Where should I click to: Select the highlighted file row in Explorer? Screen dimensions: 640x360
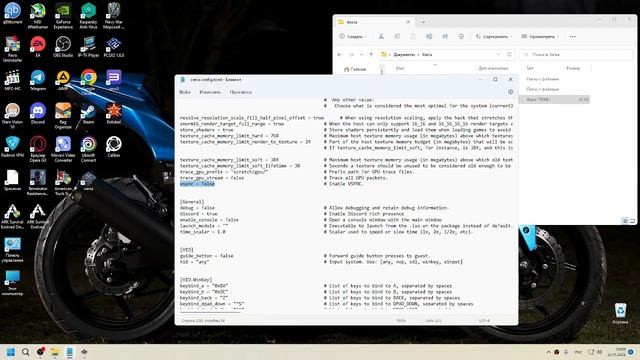coord(554,99)
